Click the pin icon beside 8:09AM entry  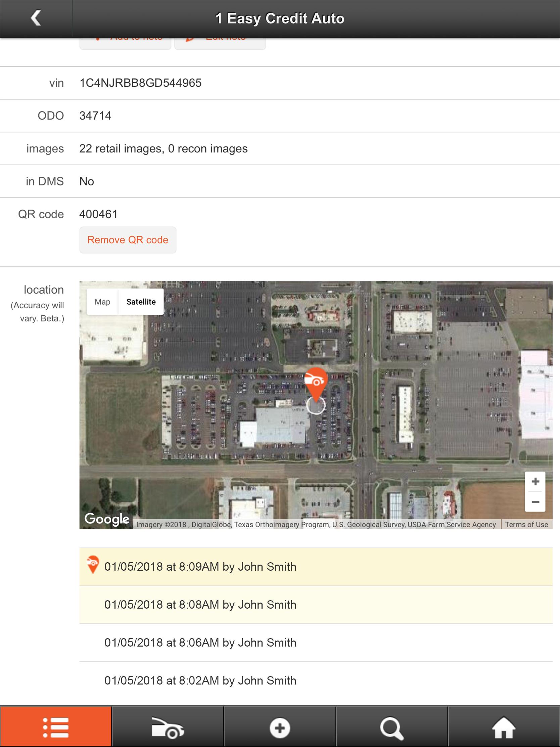[x=93, y=564]
